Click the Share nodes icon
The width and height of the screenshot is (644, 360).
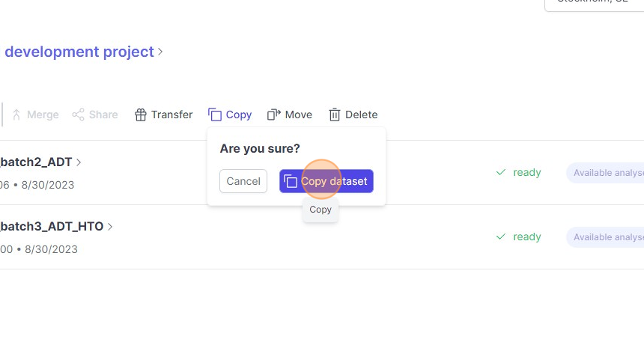tap(78, 115)
